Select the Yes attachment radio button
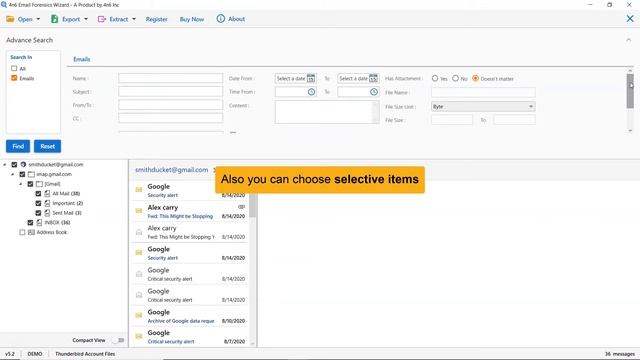The image size is (640, 360). [x=435, y=78]
